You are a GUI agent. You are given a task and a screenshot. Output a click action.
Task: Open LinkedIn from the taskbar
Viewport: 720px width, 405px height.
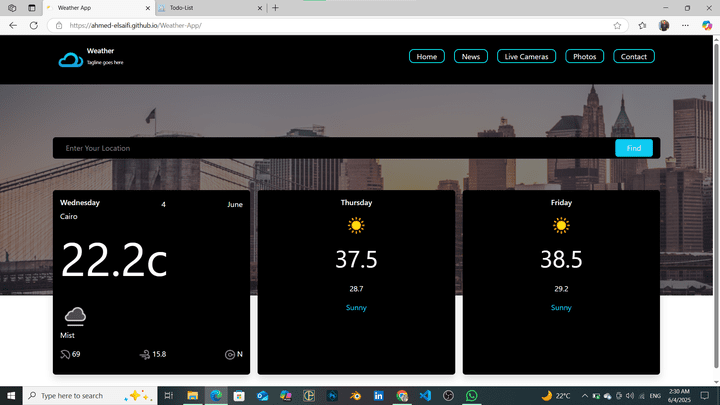(378, 395)
